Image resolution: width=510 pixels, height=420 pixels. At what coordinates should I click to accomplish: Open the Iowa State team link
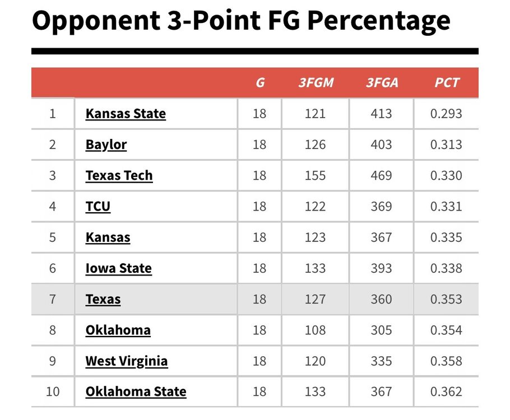[x=118, y=268]
